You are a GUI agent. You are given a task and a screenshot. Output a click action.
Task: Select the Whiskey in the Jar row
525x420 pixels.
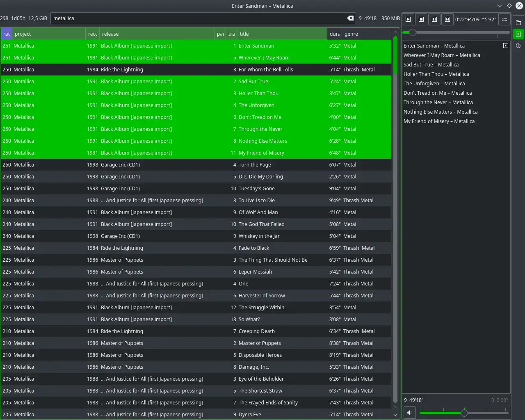tap(196, 236)
